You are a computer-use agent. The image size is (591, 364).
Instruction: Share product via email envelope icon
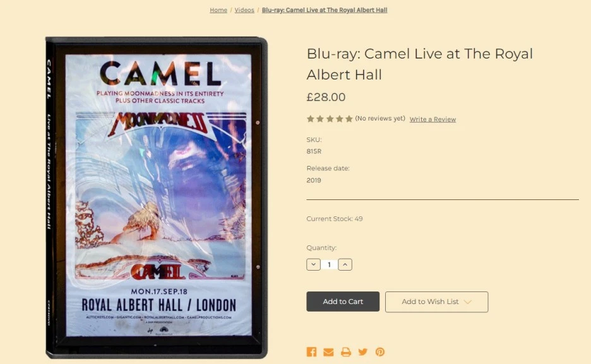coord(328,352)
